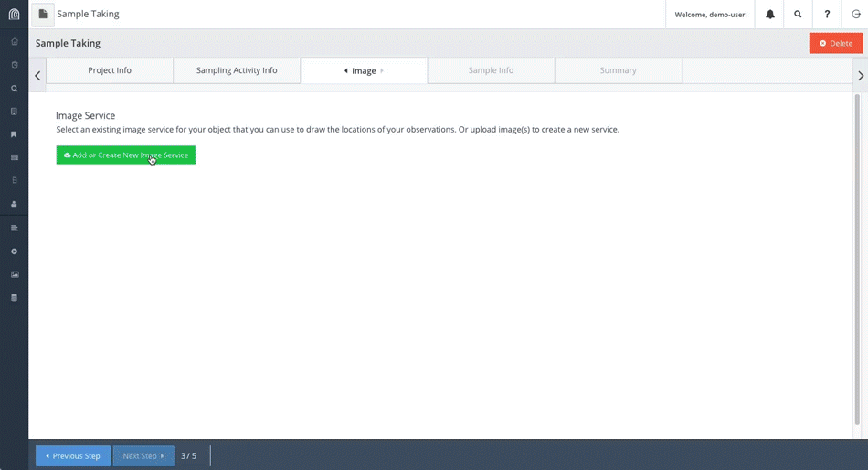Switch to the Project Info tab
Image resolution: width=868 pixels, height=470 pixels.
(110, 70)
